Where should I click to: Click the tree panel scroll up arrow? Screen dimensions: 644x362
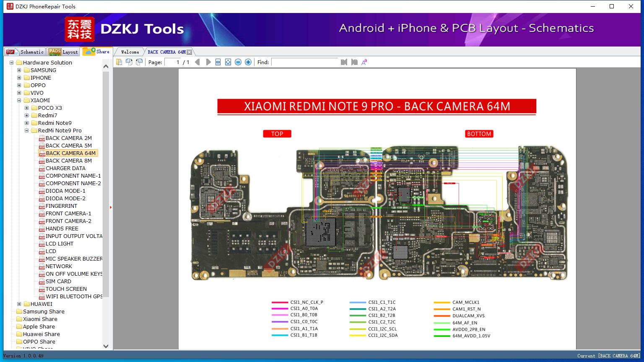coord(106,66)
